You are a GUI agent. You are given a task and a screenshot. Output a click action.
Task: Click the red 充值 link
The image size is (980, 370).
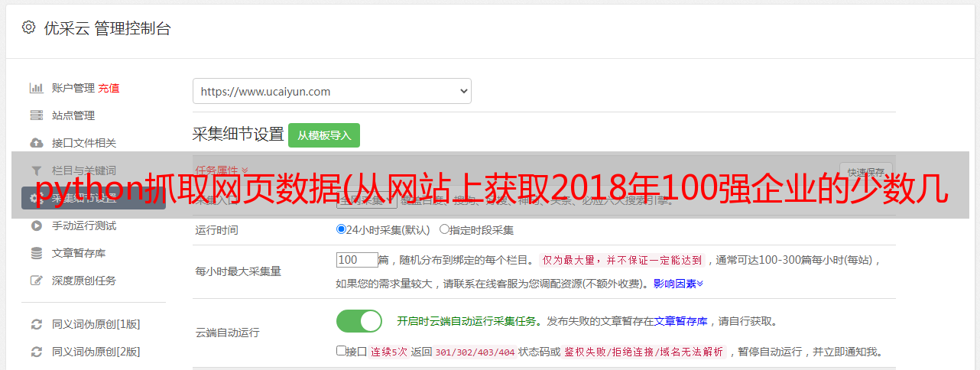109,88
